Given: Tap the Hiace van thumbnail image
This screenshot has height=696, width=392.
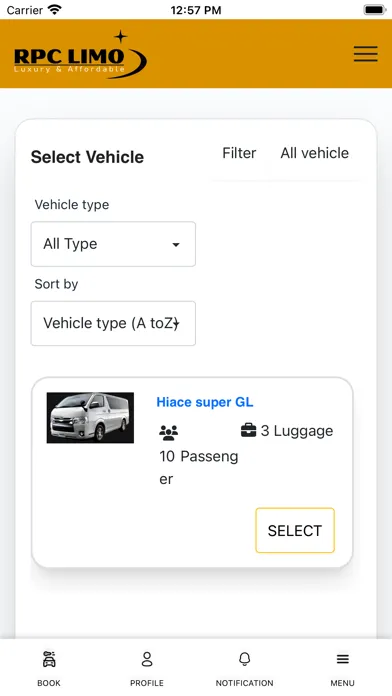Looking at the screenshot, I should 90,418.
